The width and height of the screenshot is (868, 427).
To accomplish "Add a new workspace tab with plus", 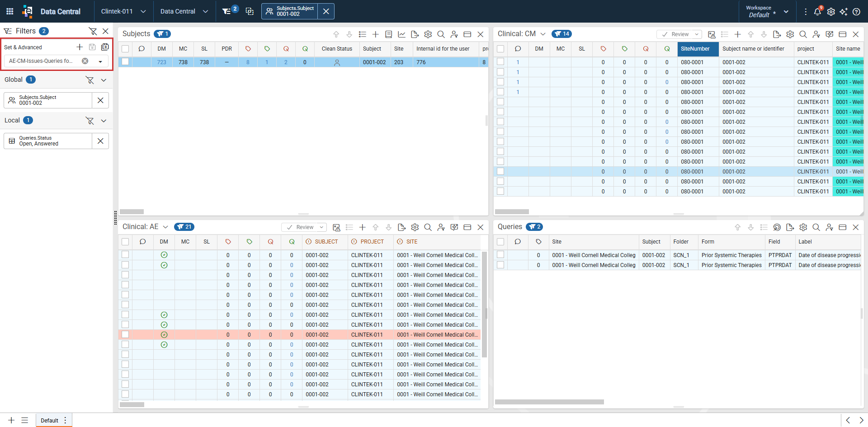I will (11, 420).
